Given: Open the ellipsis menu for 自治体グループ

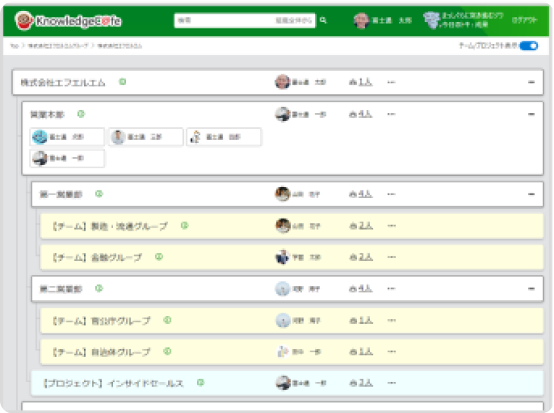Looking at the screenshot, I should 391,352.
